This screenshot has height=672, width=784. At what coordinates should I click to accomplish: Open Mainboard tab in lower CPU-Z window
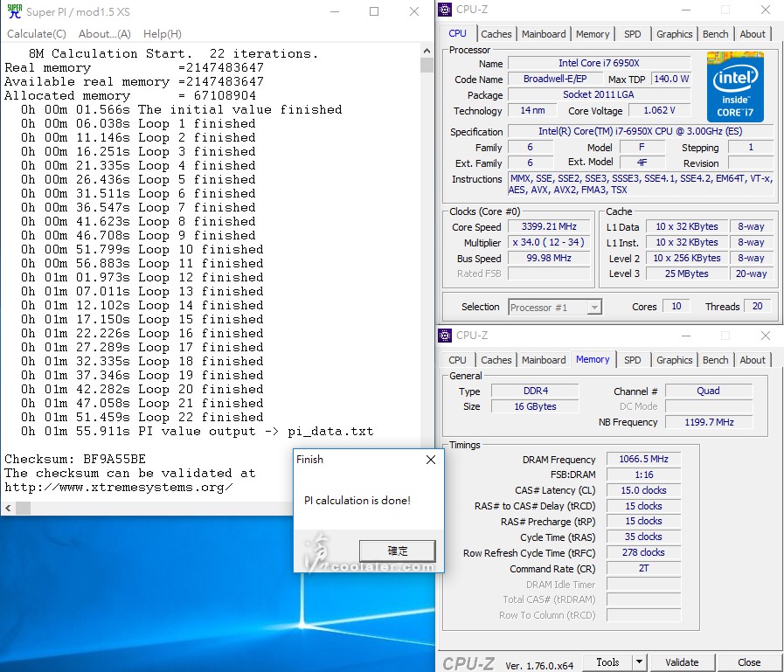(543, 360)
